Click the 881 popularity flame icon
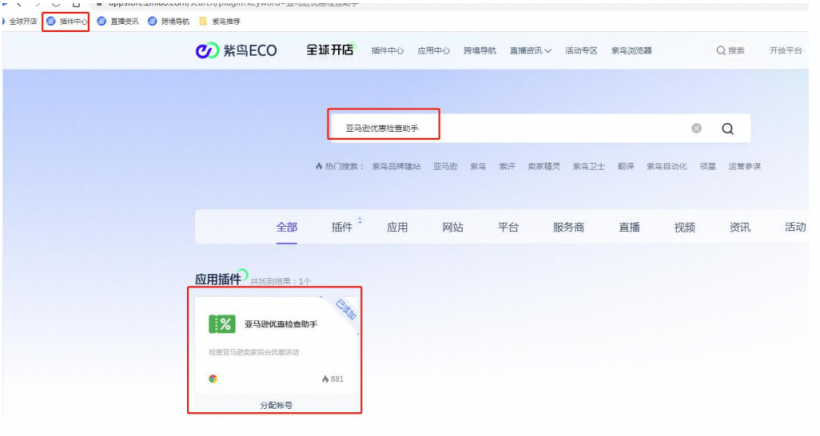Image resolution: width=820 pixels, height=436 pixels. pos(325,379)
